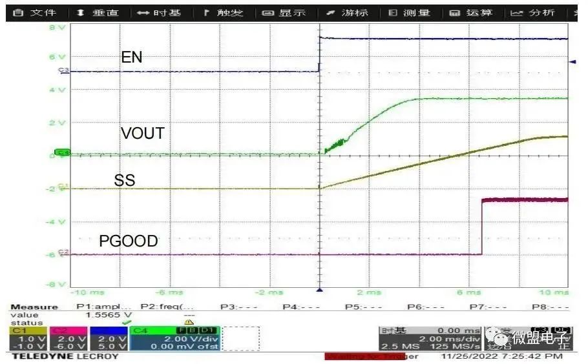The image size is (588, 364).
Task: Click the C1 ground level marker
Action: [x=64, y=186]
